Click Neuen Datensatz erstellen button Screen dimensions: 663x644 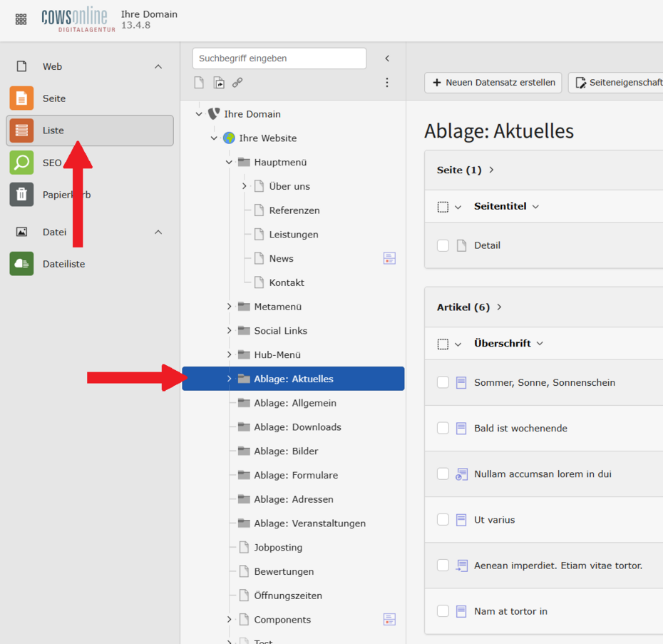(493, 83)
